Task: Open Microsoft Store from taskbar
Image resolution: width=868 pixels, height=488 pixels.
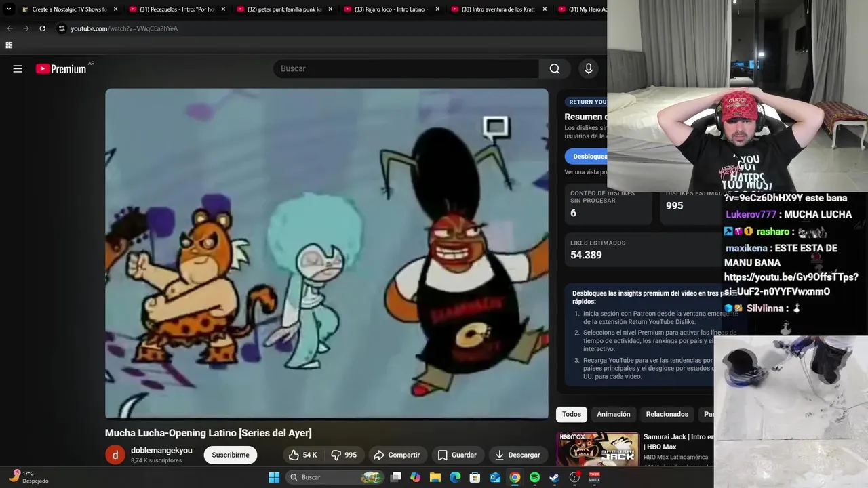Action: [475, 477]
